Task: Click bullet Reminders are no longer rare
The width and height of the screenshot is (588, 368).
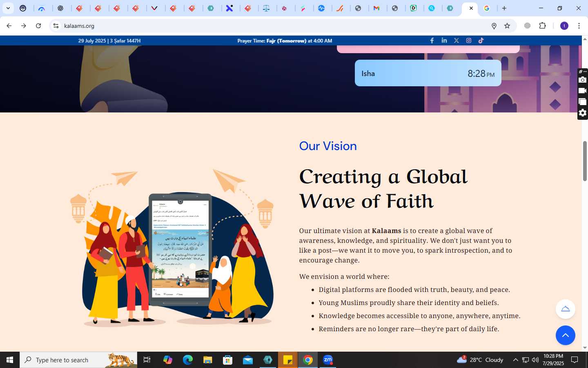Action: pyautogui.click(x=409, y=329)
